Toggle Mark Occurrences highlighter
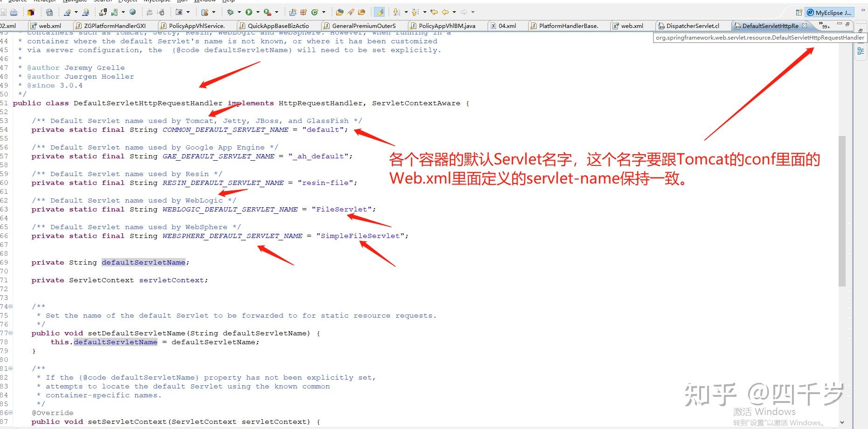This screenshot has width=868, height=429. pos(379,12)
